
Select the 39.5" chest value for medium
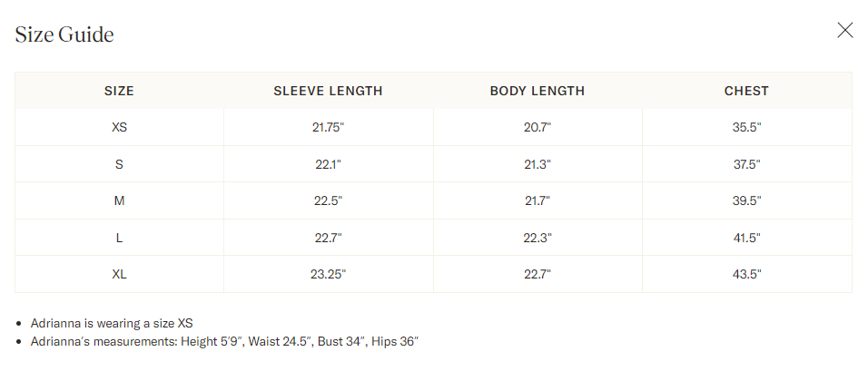tap(746, 200)
